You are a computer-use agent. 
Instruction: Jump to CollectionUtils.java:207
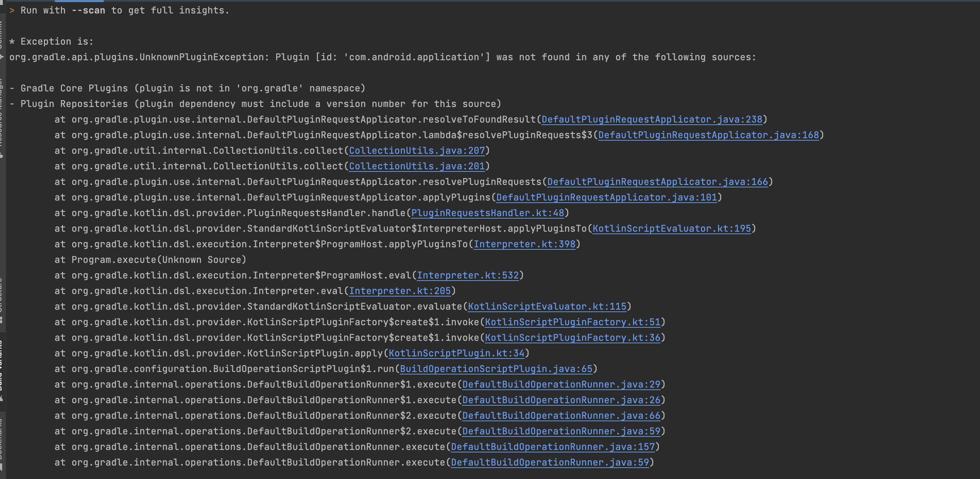(417, 151)
